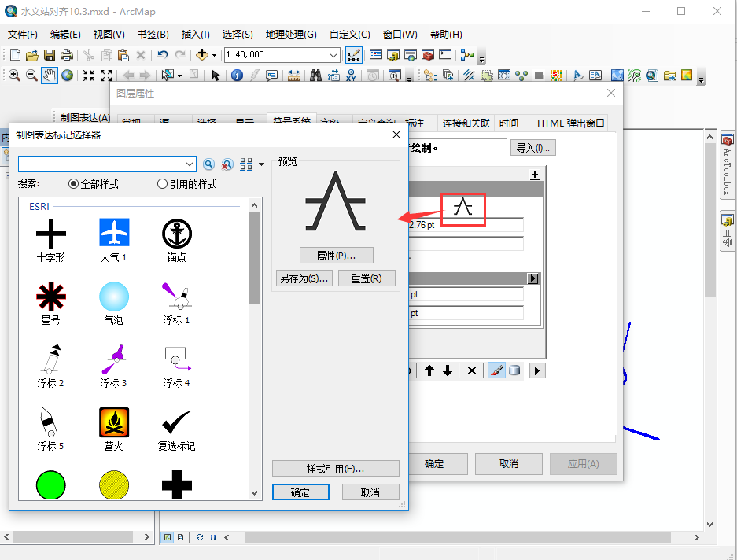Switch to layout view icon
Screen dimensions: 737x560
tap(180, 537)
